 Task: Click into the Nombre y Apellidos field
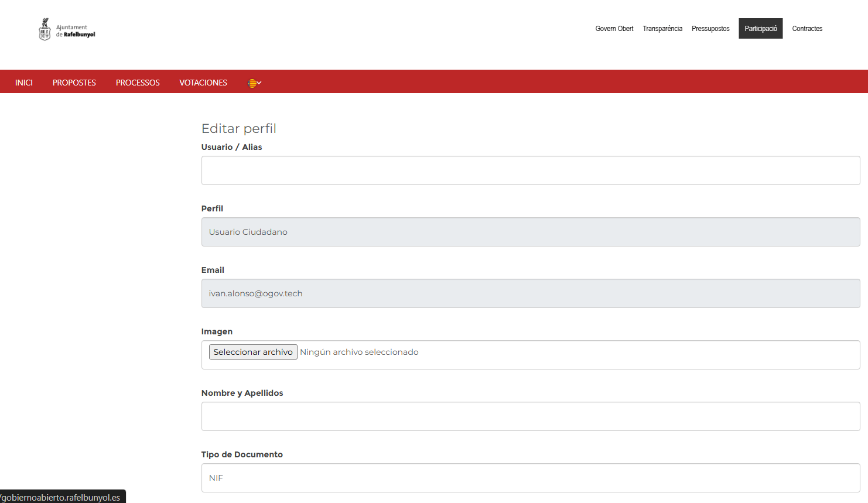click(x=530, y=416)
